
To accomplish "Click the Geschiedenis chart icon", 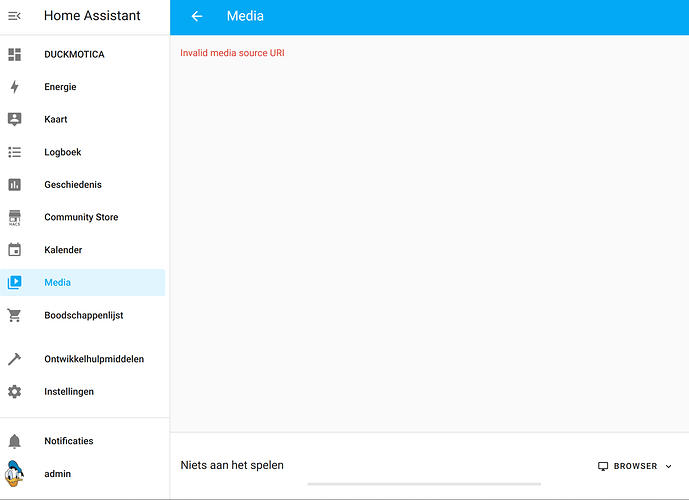I will pos(15,185).
